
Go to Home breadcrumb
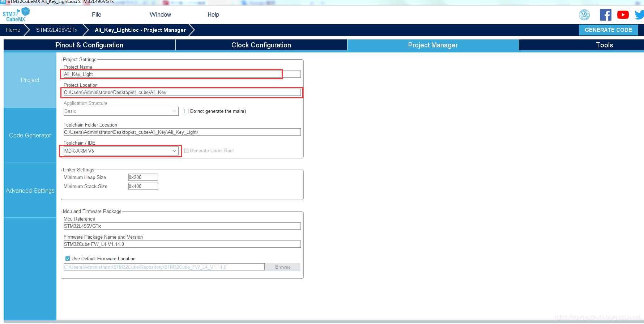coord(13,30)
